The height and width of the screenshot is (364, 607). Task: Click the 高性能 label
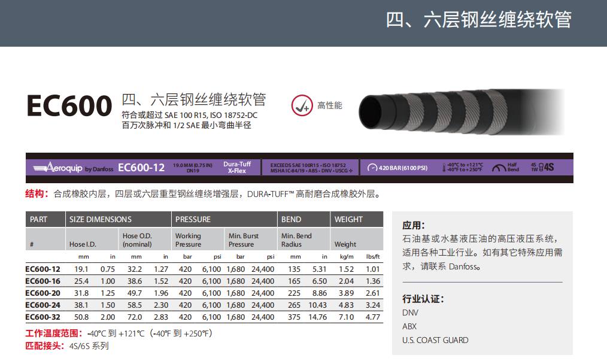click(329, 105)
